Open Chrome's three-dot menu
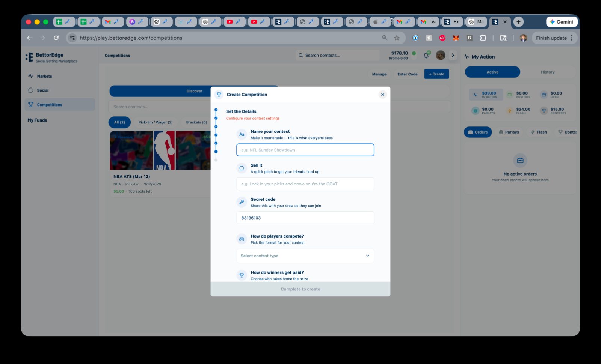Screen dimensions: 601x364 (572, 38)
